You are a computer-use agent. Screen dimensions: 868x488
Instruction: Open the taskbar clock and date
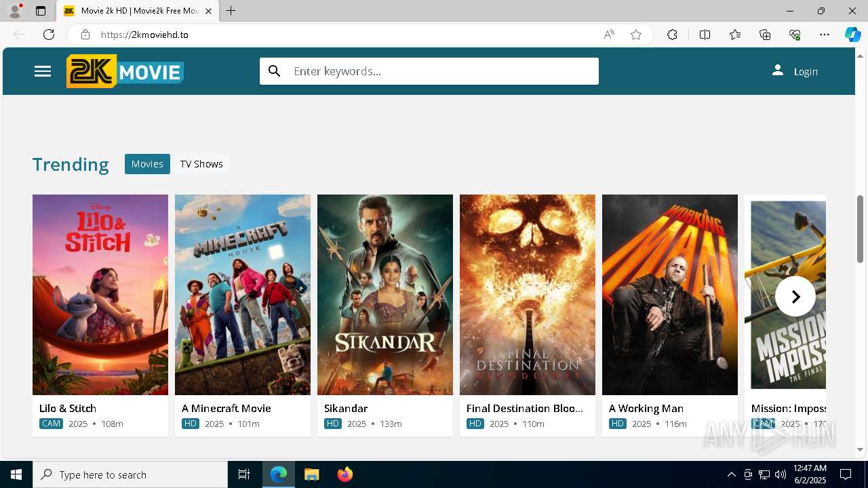(x=810, y=474)
